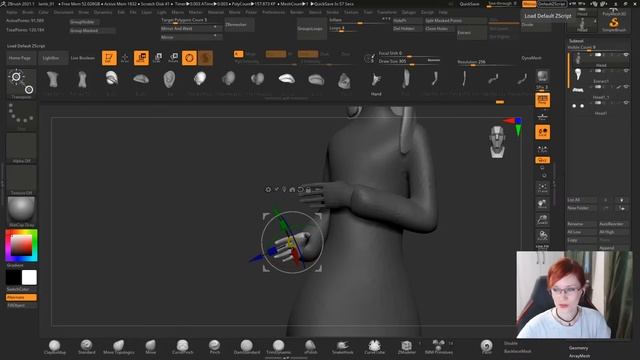Screen dimensions: 640x360
Task: Expand the Geometry section
Action: click(579, 348)
